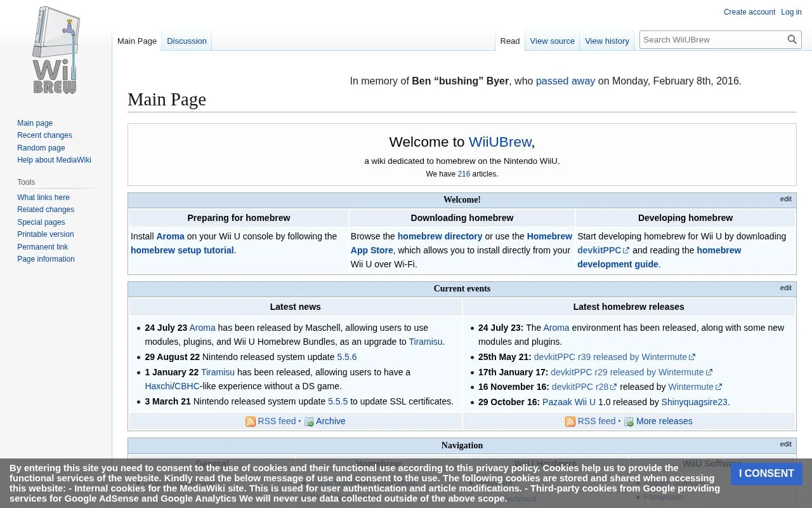Click the 216 articles count link
The image size is (812, 508).
(x=464, y=174)
